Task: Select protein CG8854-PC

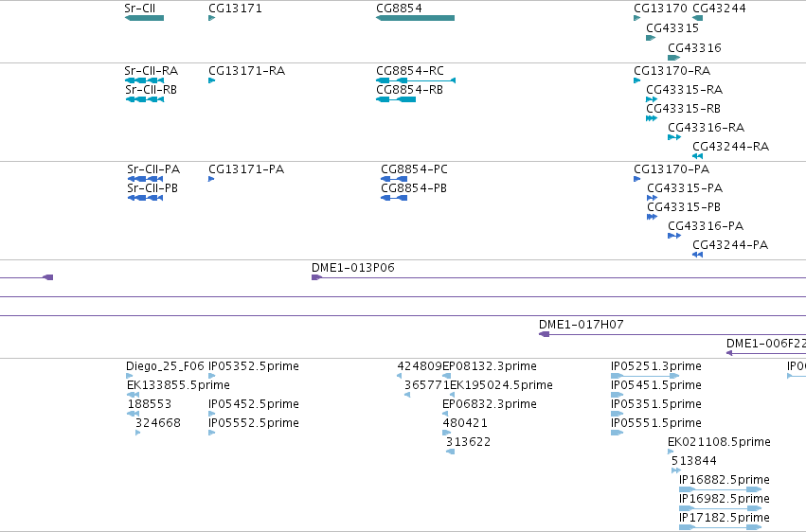Action: (394, 179)
